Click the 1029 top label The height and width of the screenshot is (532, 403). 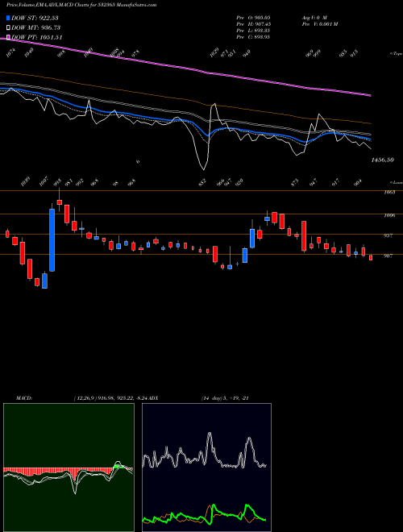coord(214,52)
